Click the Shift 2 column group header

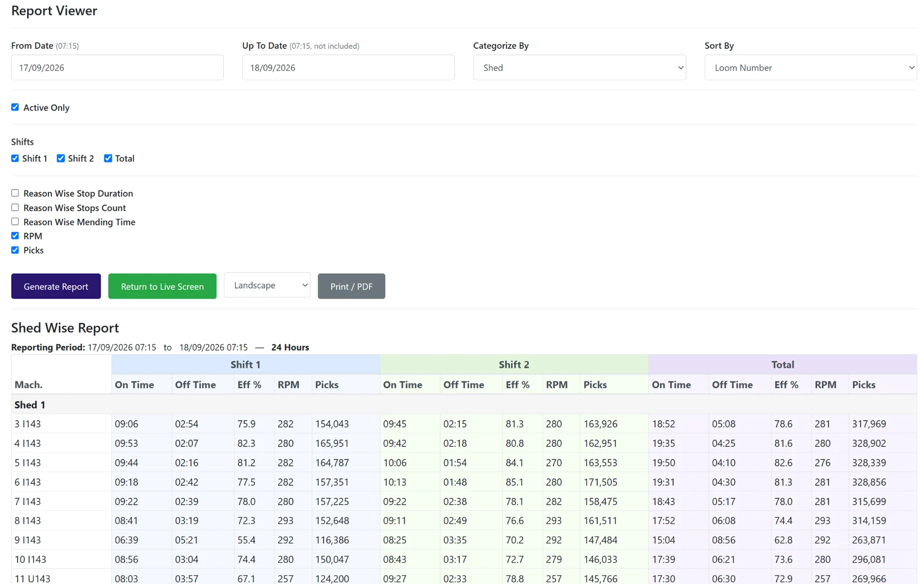[x=514, y=364]
